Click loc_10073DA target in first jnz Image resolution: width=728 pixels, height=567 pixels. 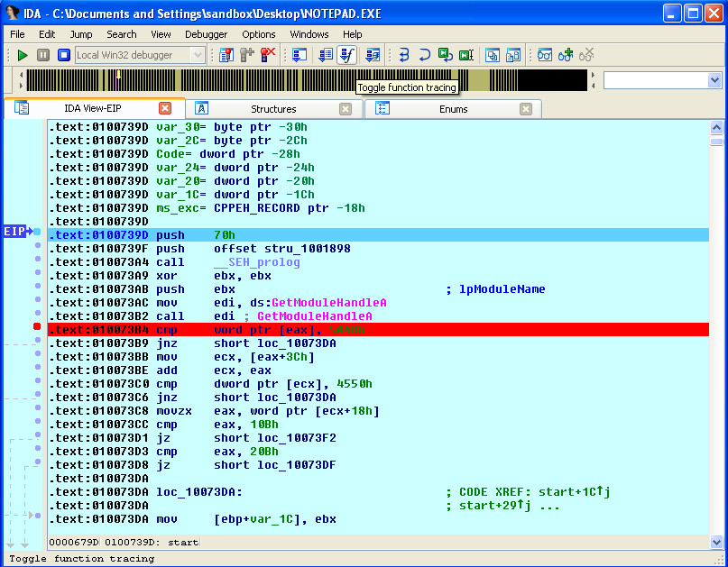(x=296, y=343)
